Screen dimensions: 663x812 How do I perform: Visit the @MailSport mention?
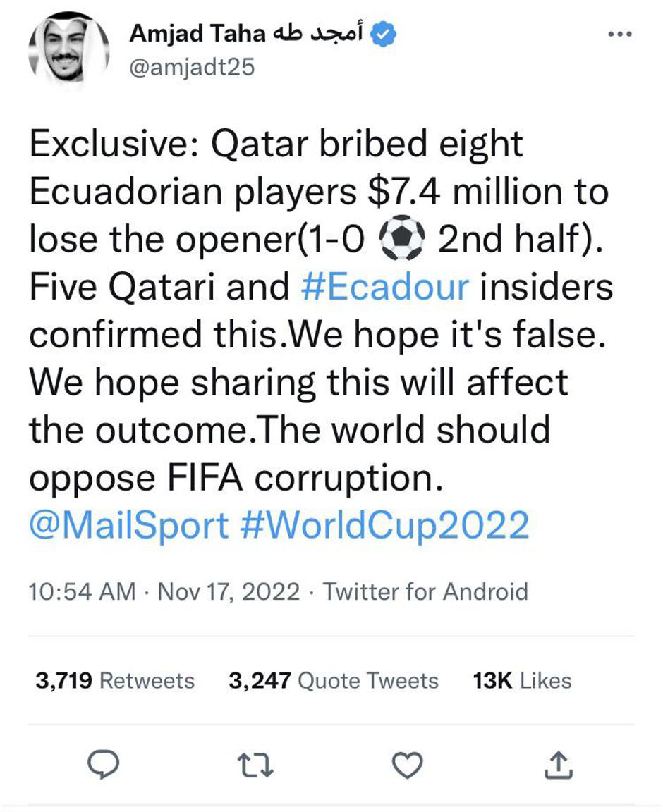129,525
